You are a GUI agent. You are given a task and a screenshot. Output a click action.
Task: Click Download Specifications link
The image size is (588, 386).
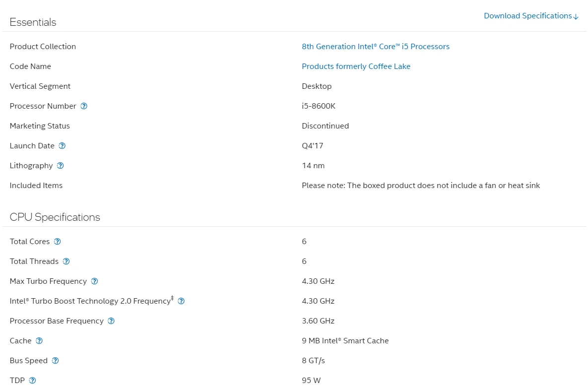(531, 16)
